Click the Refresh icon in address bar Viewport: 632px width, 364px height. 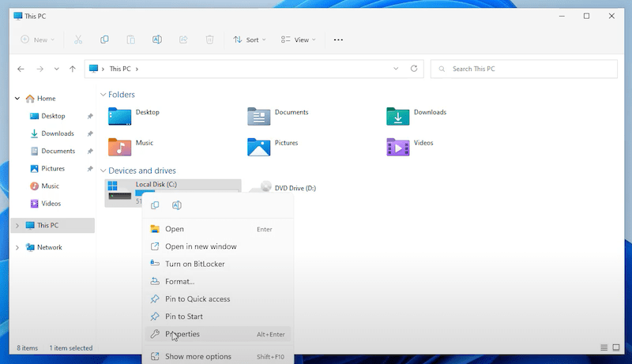click(414, 69)
